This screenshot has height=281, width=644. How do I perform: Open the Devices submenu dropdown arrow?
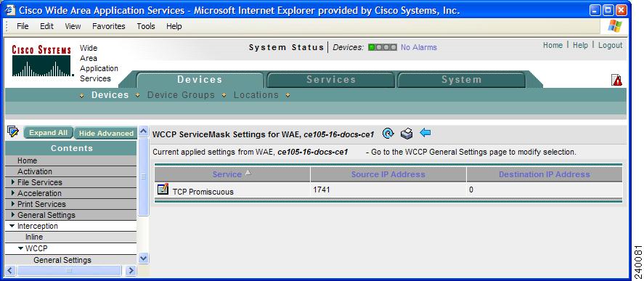(x=137, y=95)
